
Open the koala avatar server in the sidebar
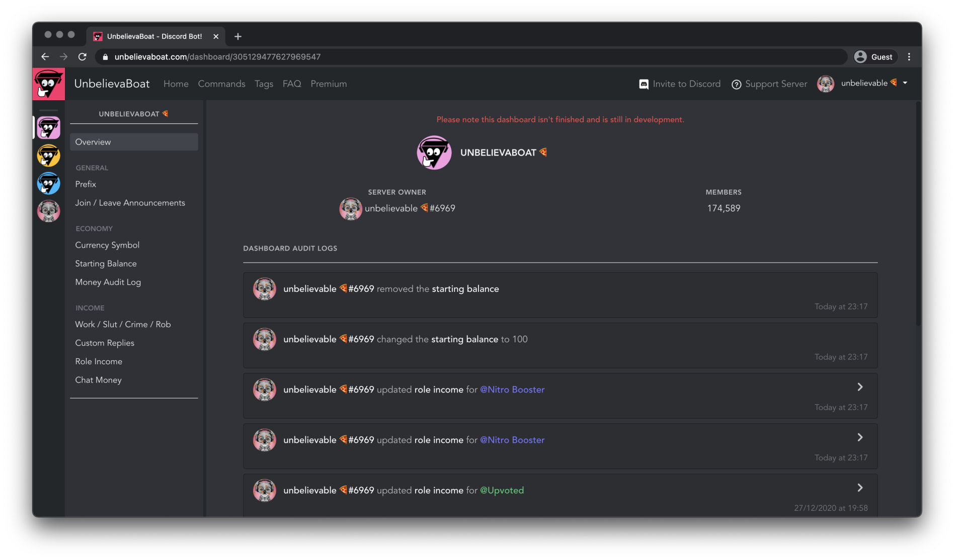pos(49,211)
